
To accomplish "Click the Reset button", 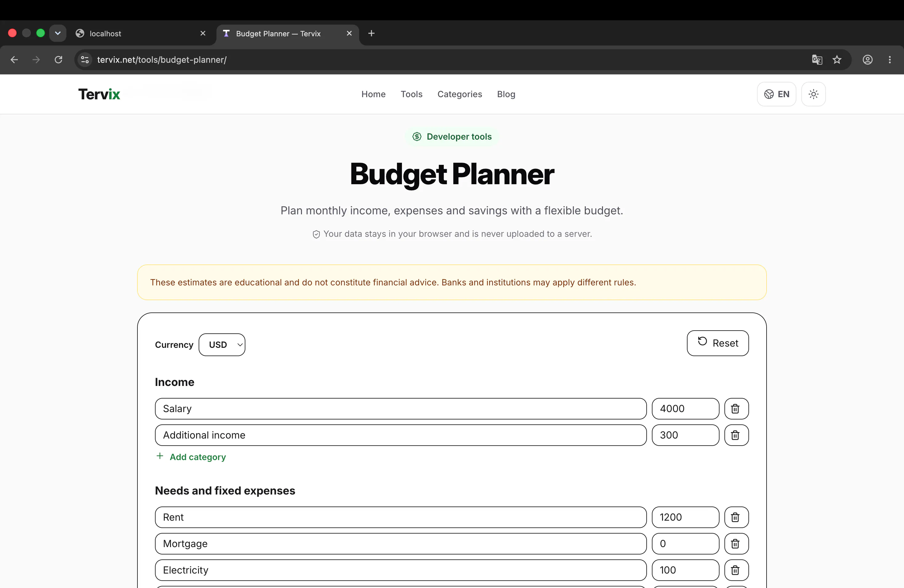I will click(717, 343).
